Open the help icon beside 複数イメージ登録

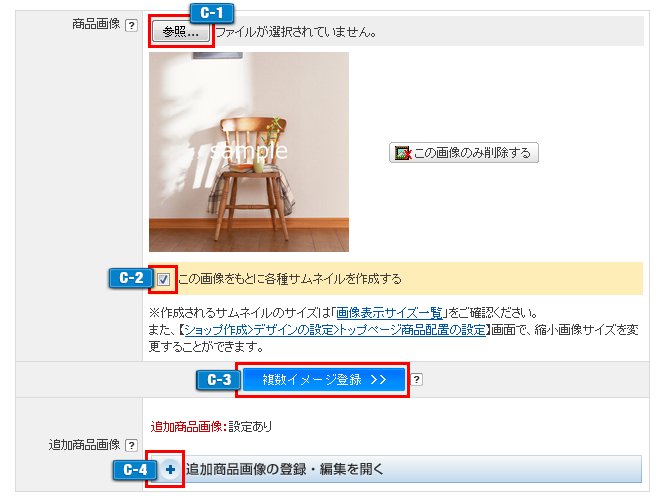click(x=416, y=380)
